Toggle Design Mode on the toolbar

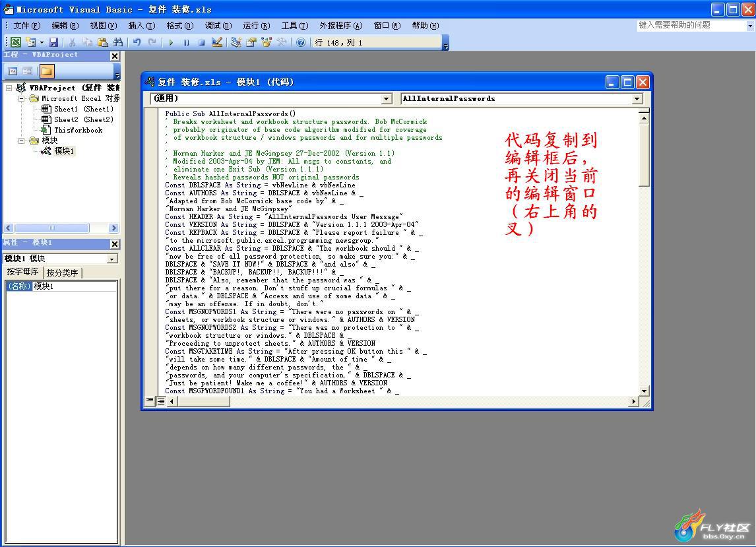[217, 42]
